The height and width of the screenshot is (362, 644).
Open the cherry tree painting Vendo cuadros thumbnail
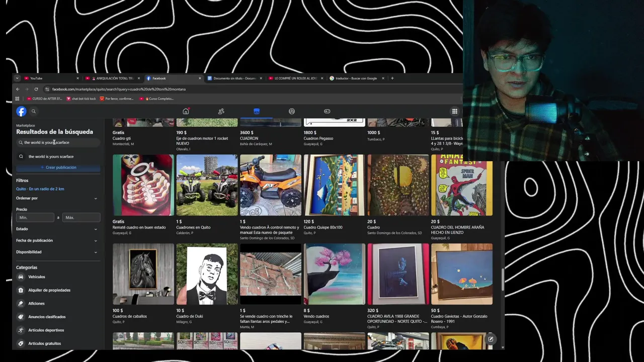335,274
